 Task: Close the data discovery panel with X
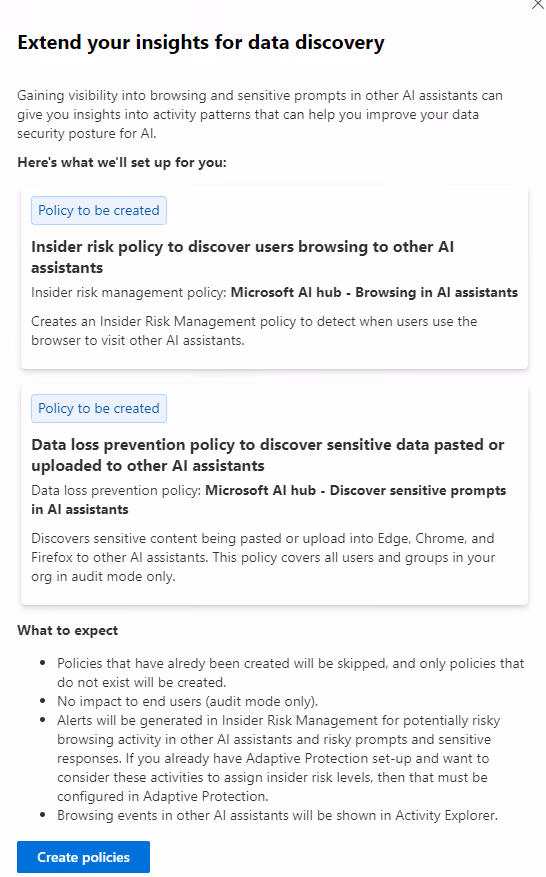pyautogui.click(x=538, y=4)
